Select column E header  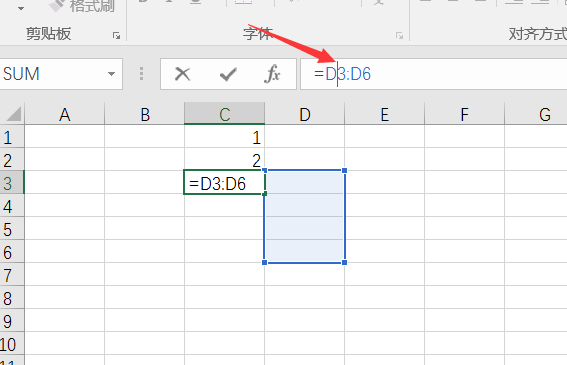tap(384, 114)
